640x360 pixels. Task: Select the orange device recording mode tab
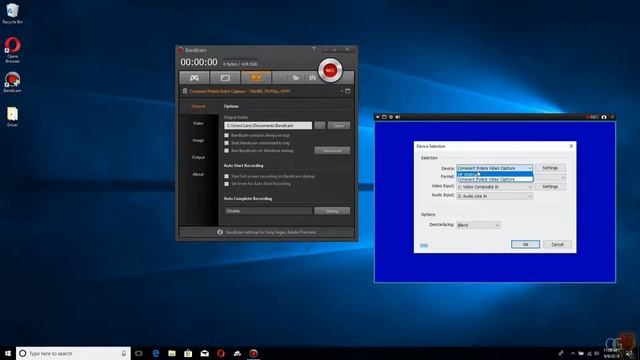point(256,78)
